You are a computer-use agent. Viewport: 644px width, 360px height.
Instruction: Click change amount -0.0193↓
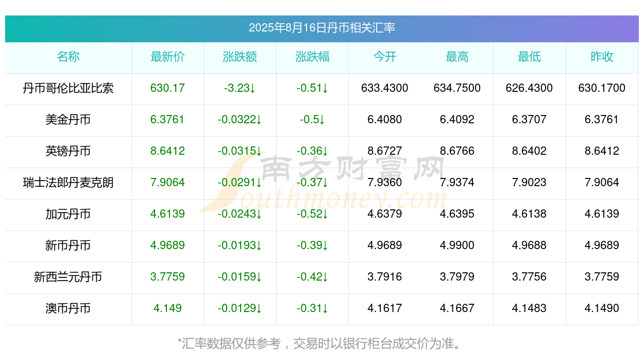click(x=240, y=246)
